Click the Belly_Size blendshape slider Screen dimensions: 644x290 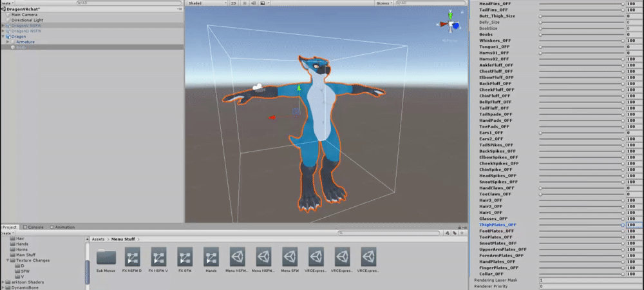(582, 22)
